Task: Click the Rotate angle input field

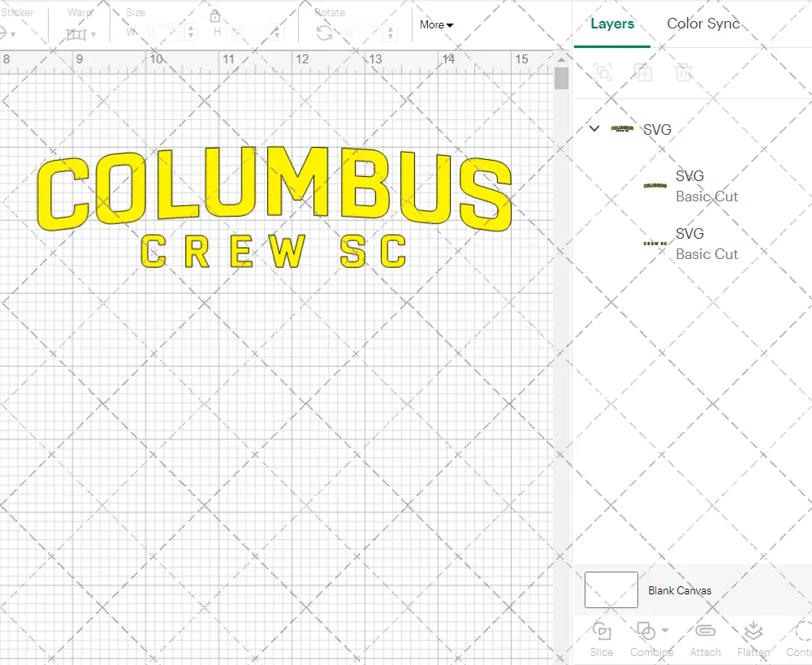Action: click(x=364, y=32)
